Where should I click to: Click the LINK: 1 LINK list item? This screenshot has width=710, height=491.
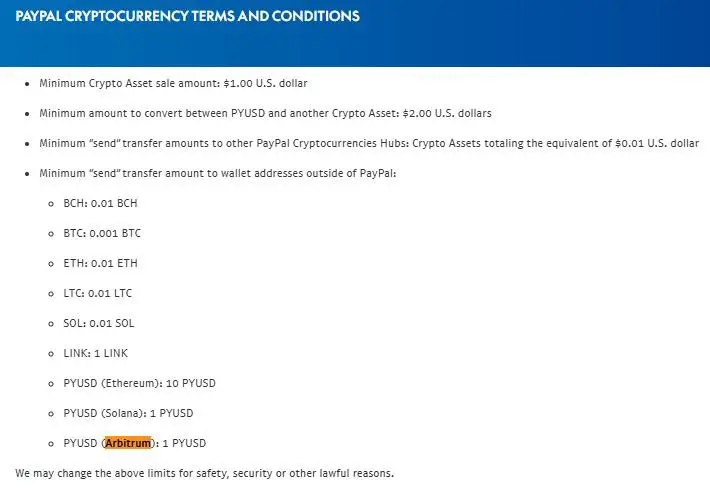click(96, 353)
